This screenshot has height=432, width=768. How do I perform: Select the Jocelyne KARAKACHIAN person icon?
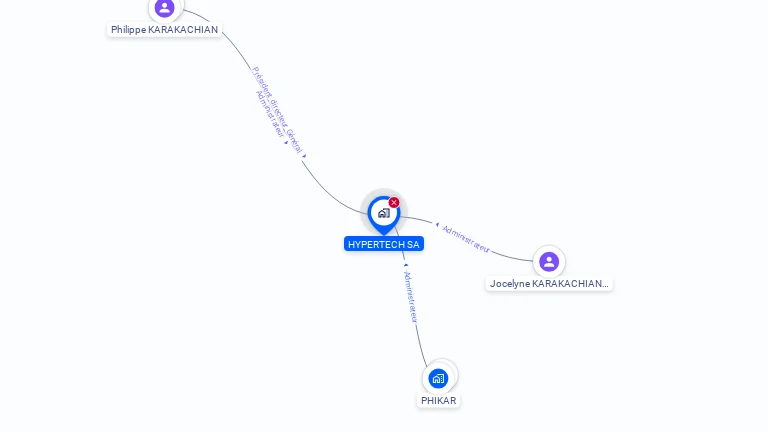[x=549, y=262]
